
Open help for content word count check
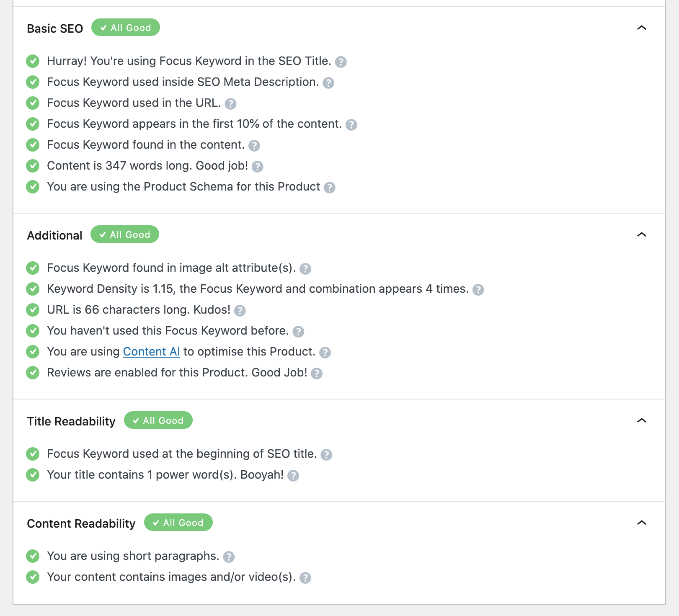pyautogui.click(x=258, y=166)
